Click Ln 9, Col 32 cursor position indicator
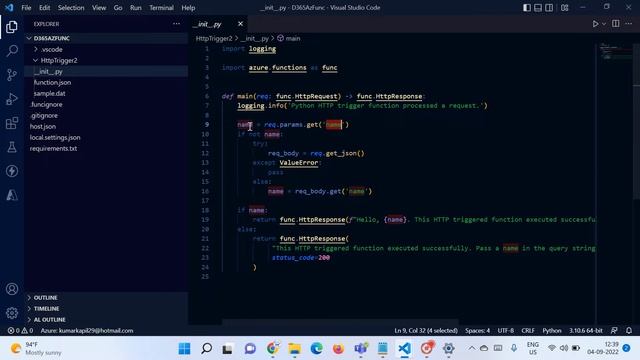Screen dimensions: 640x360 (x=426, y=331)
